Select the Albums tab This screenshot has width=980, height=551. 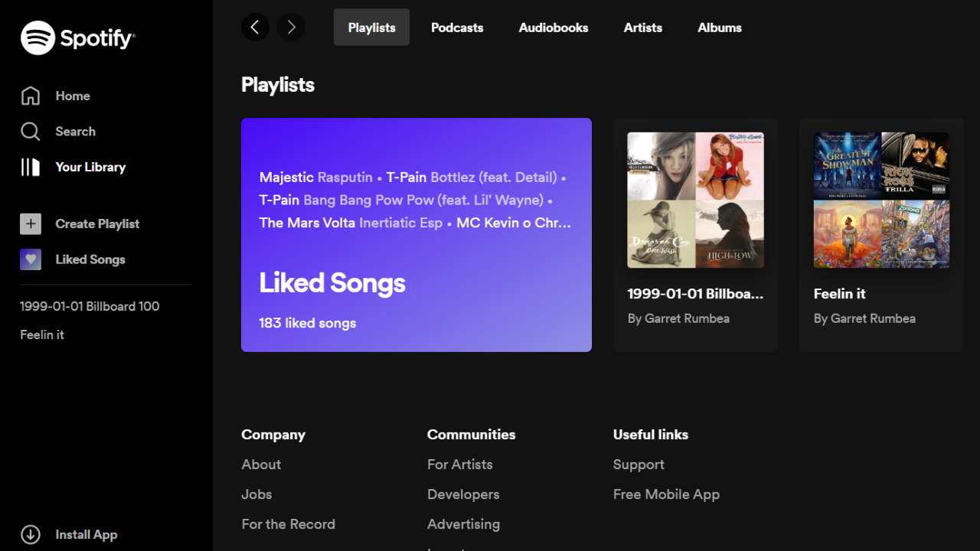point(720,28)
